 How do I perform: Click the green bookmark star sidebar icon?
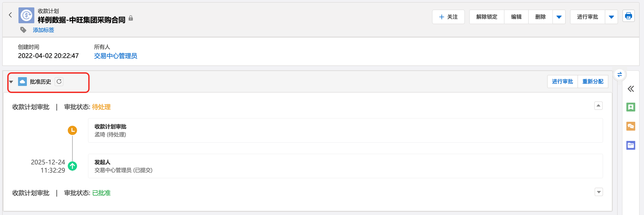(x=630, y=107)
